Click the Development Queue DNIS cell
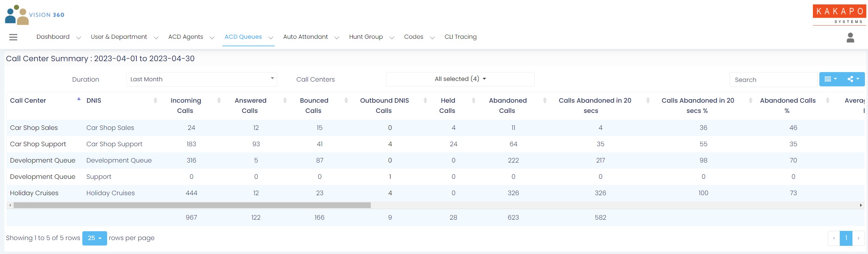The height and width of the screenshot is (254, 868). (x=119, y=160)
